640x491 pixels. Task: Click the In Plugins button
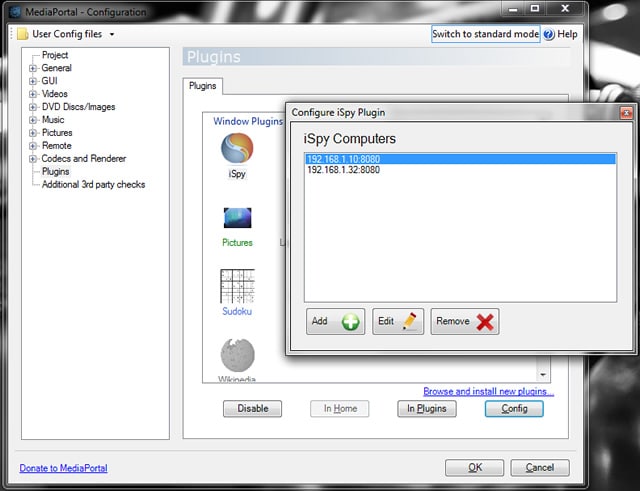pos(427,409)
